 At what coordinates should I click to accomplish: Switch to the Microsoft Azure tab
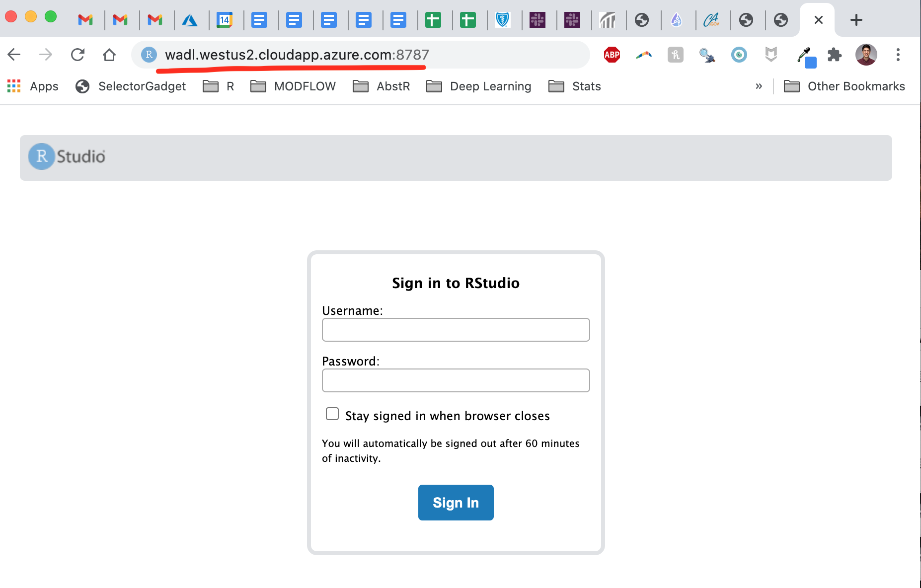point(190,20)
